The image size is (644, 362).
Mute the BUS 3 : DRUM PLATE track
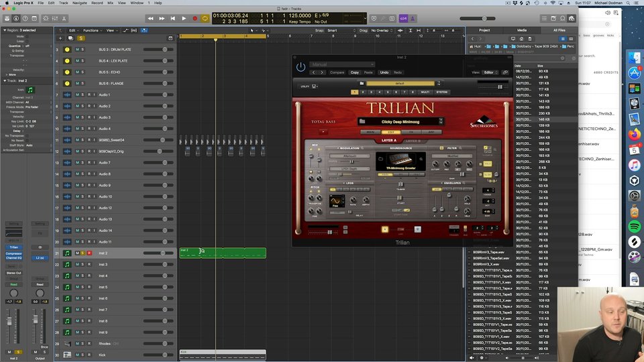click(x=77, y=49)
